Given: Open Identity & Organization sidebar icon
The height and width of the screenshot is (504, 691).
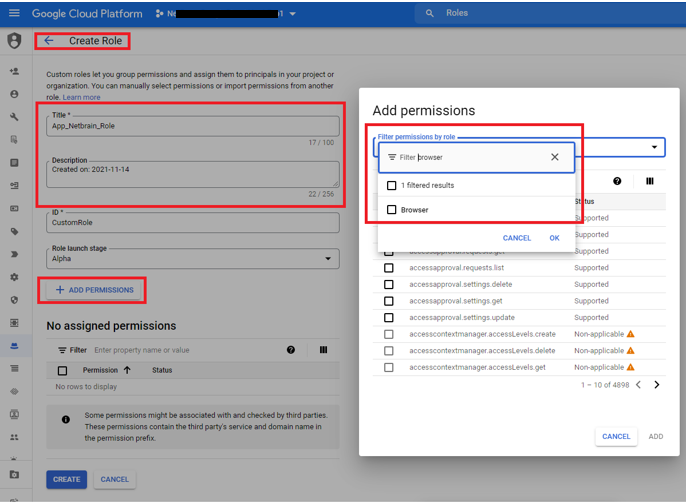Looking at the screenshot, I should 14,94.
